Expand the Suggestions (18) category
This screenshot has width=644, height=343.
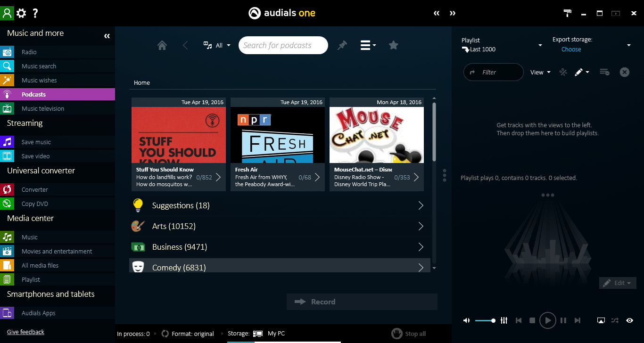(280, 205)
